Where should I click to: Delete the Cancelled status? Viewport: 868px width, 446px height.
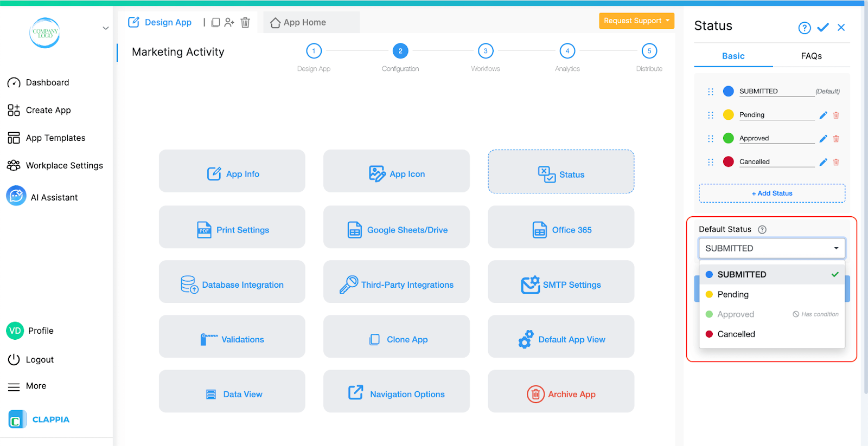836,162
